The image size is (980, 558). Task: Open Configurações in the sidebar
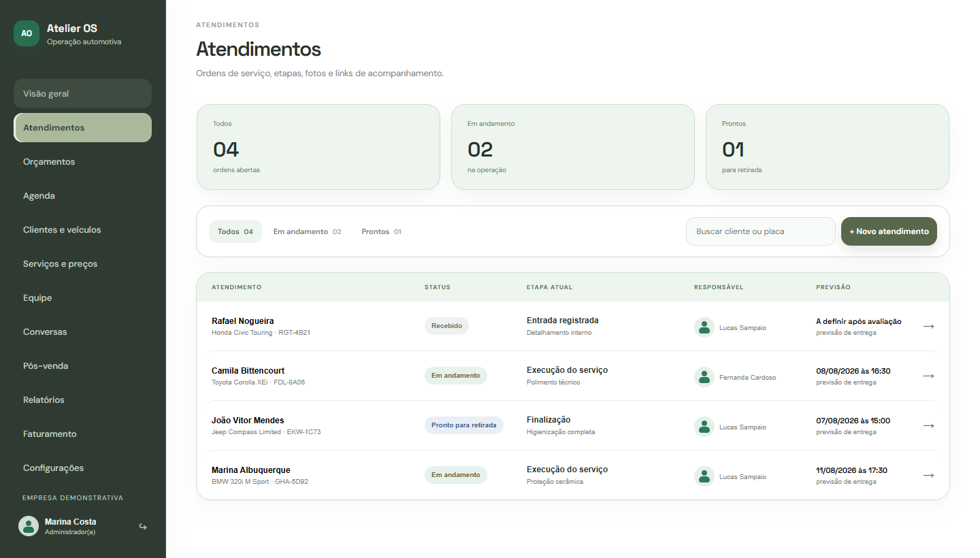[x=82, y=467]
